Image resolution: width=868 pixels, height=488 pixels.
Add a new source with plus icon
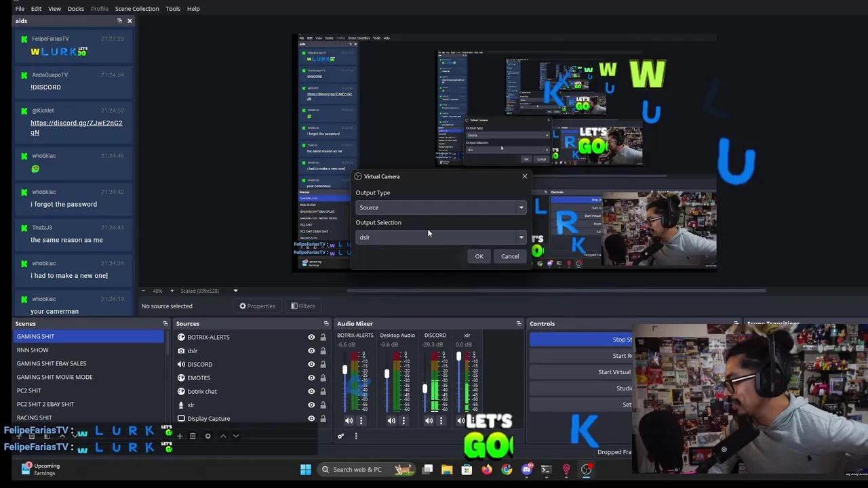180,436
